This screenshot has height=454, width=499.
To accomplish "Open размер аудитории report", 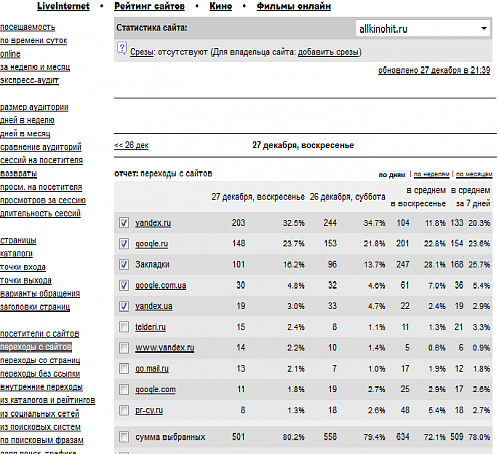I will [x=34, y=107].
